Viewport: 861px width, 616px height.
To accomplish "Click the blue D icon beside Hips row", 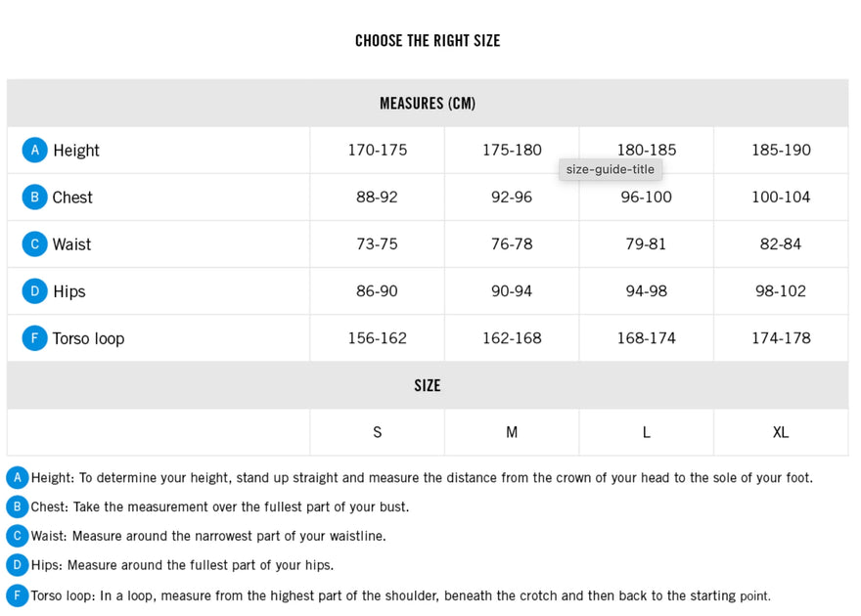I will click(x=34, y=290).
